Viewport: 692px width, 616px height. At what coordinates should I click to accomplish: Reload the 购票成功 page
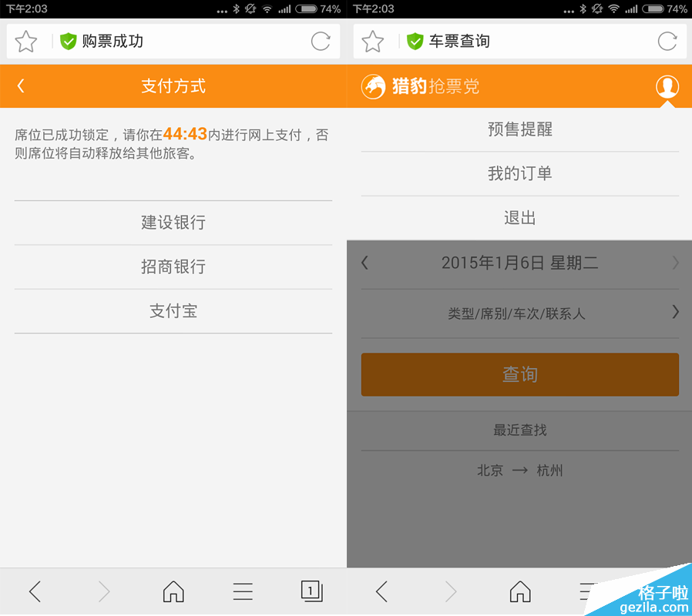pos(321,42)
